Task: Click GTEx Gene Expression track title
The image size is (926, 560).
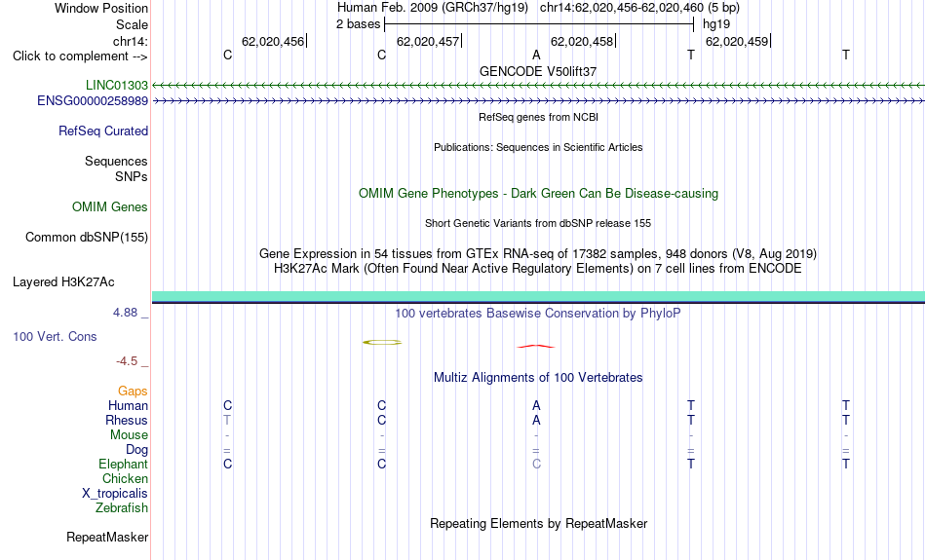Action: pyautogui.click(x=538, y=254)
